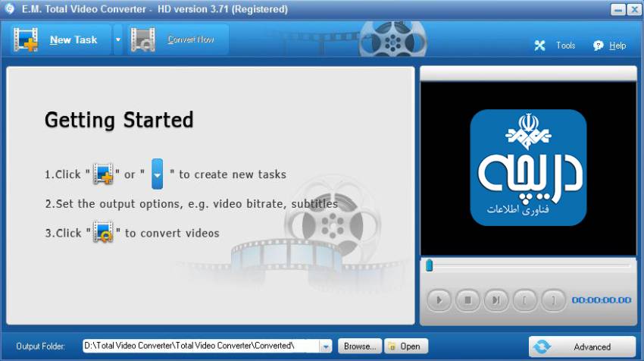Image resolution: width=644 pixels, height=361 pixels.
Task: Close the Total Video Converter window
Action: click(x=634, y=9)
